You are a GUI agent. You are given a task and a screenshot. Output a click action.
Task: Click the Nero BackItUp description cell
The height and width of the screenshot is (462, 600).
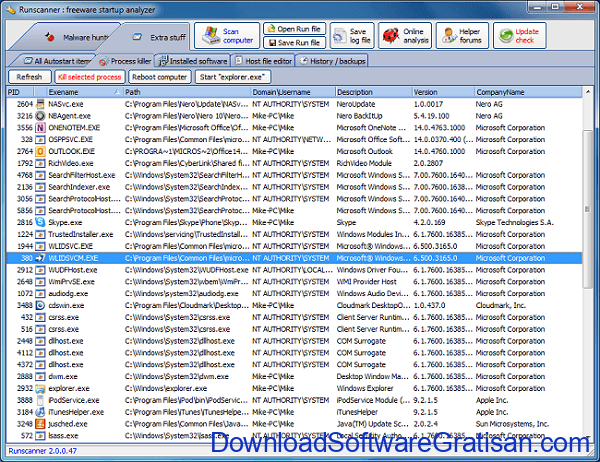tap(359, 116)
